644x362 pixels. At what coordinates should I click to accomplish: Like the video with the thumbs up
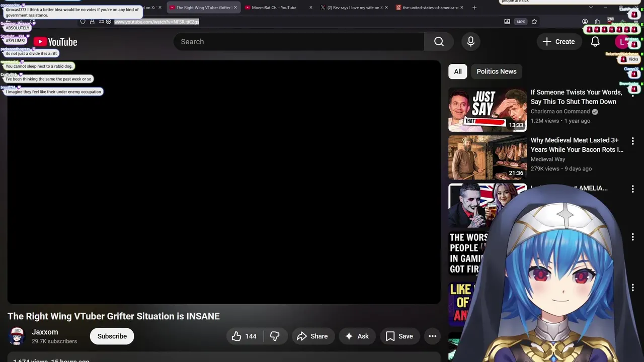(244, 336)
